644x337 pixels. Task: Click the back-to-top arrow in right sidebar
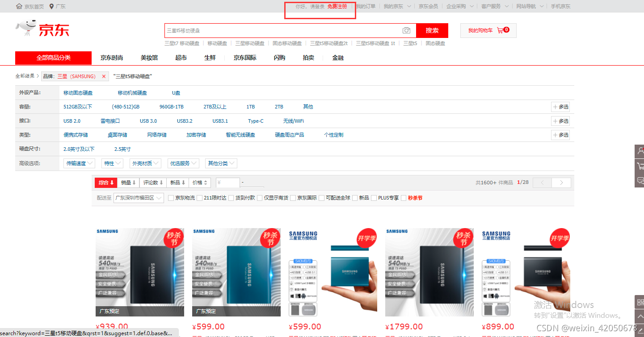tap(640, 316)
